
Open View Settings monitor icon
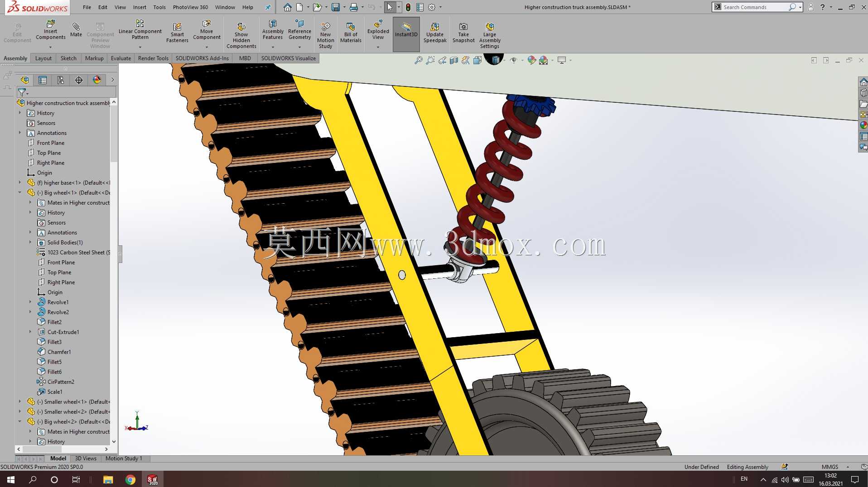(x=562, y=60)
